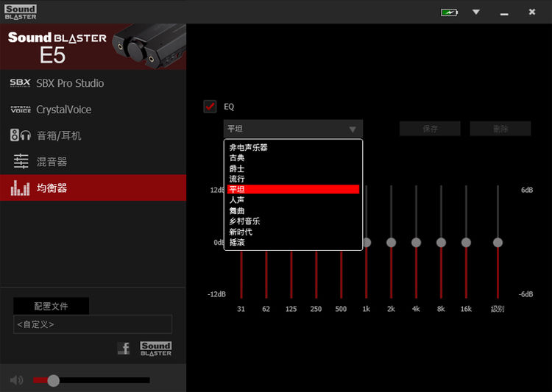
Task: Open the Facebook link icon
Action: 124,349
